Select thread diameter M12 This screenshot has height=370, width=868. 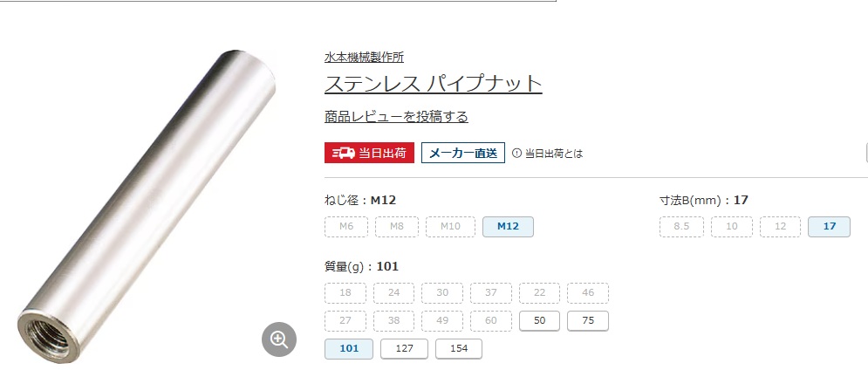[509, 227]
